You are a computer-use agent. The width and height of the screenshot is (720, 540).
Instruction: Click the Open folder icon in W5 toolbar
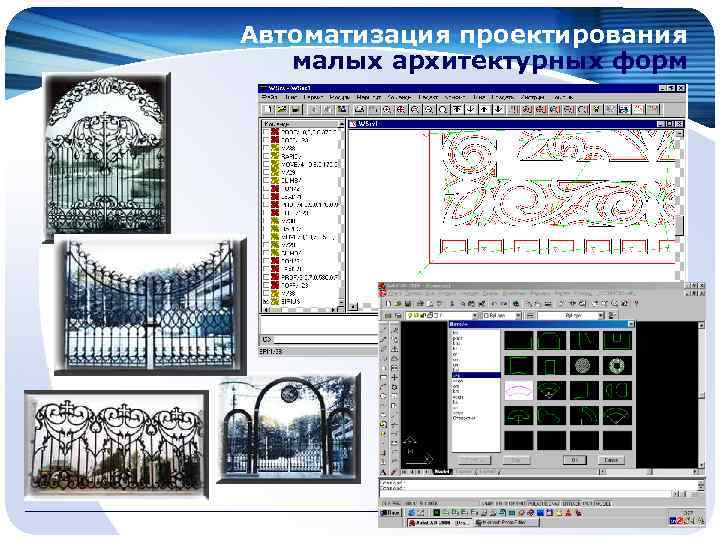[282, 110]
